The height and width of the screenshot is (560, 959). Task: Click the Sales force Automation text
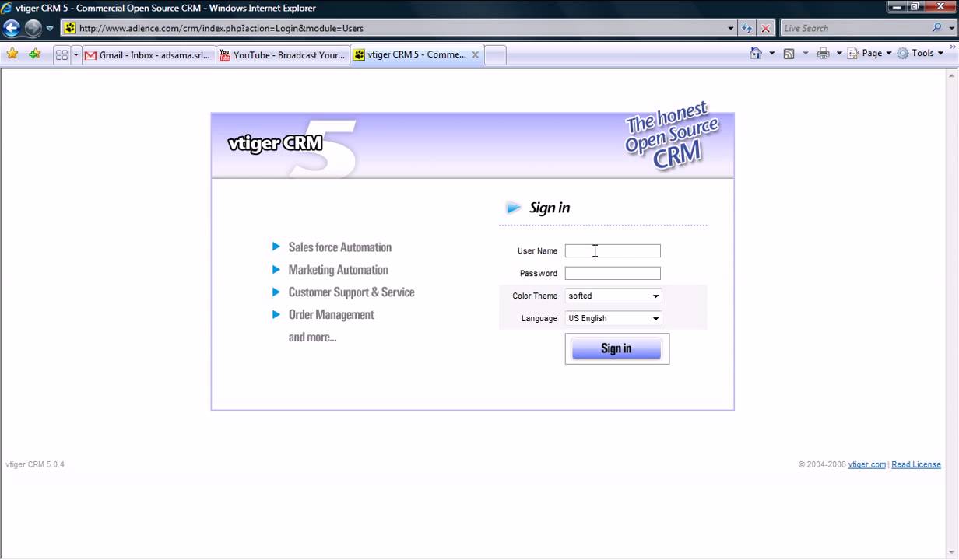tap(340, 247)
